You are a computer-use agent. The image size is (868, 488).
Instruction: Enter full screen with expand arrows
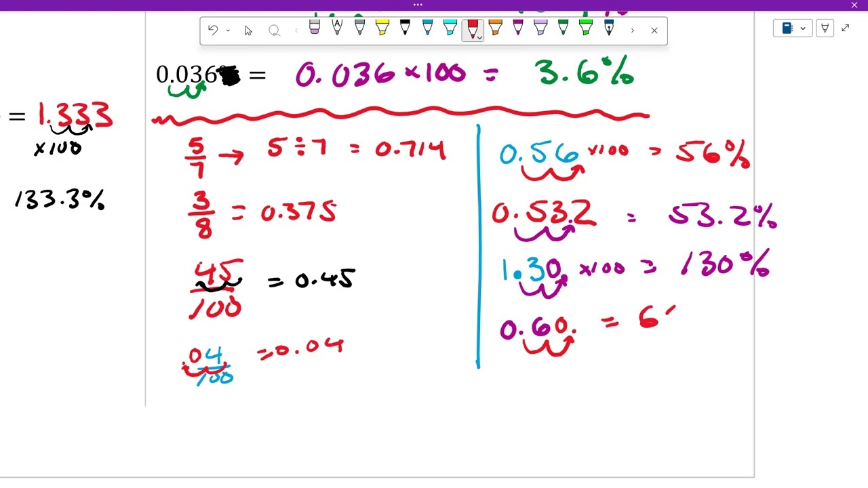846,28
